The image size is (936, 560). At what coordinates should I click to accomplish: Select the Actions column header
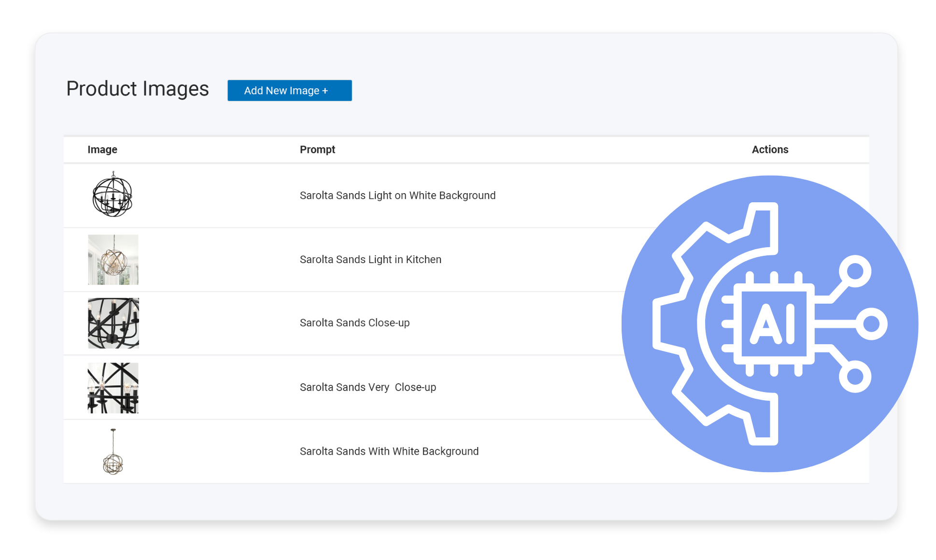click(769, 150)
